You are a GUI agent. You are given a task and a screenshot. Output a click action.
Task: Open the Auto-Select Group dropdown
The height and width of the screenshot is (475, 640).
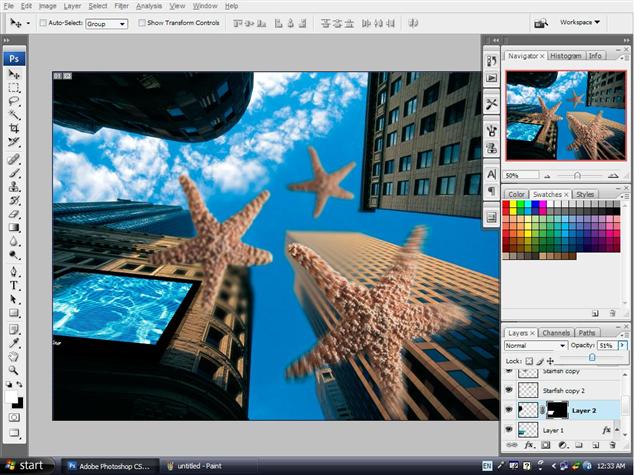(107, 24)
